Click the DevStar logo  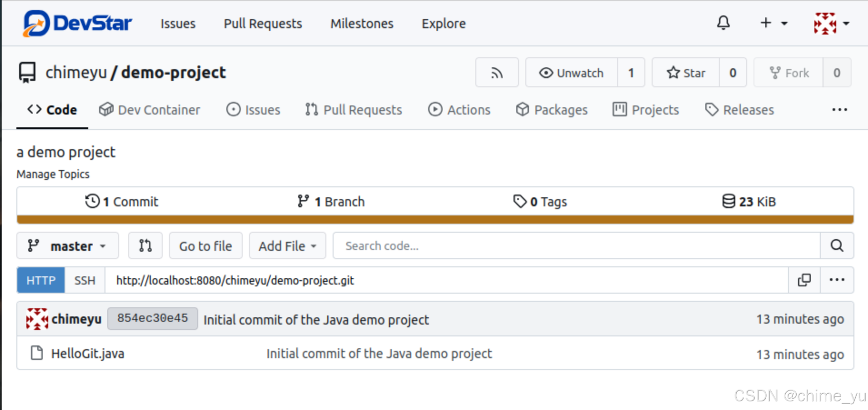coord(77,23)
